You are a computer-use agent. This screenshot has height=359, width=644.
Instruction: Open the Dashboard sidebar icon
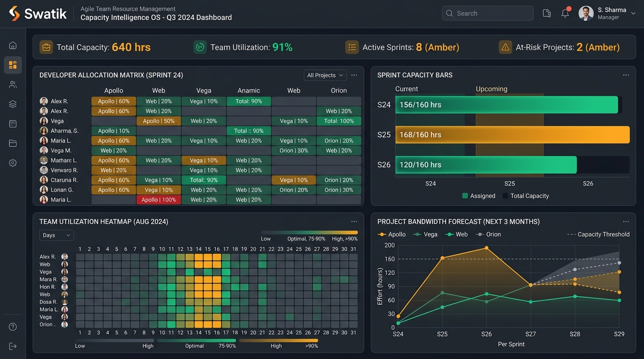point(13,65)
